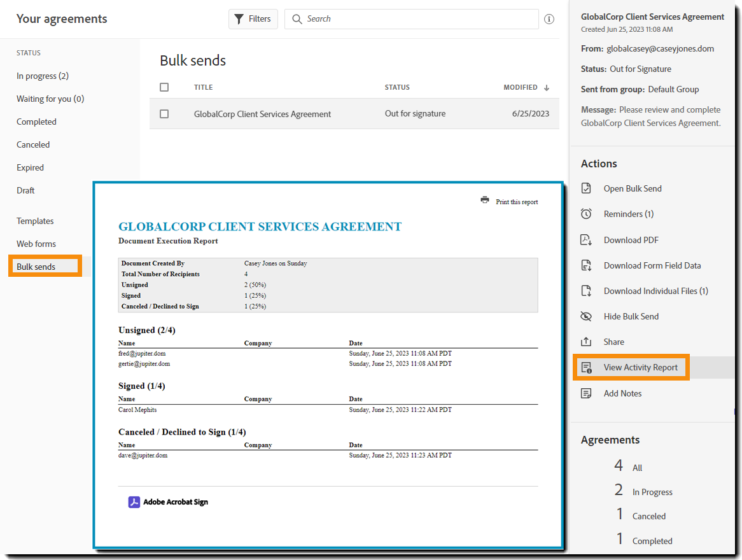The image size is (742, 560).
Task: Click the Hide Bulk Send eye icon
Action: click(x=586, y=316)
